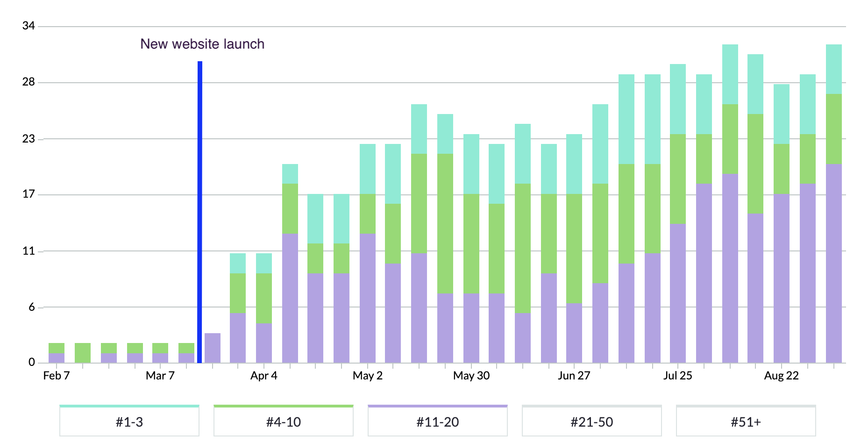The height and width of the screenshot is (443, 868).
Task: Click the Jun 27 x-axis label
Action: click(x=574, y=376)
